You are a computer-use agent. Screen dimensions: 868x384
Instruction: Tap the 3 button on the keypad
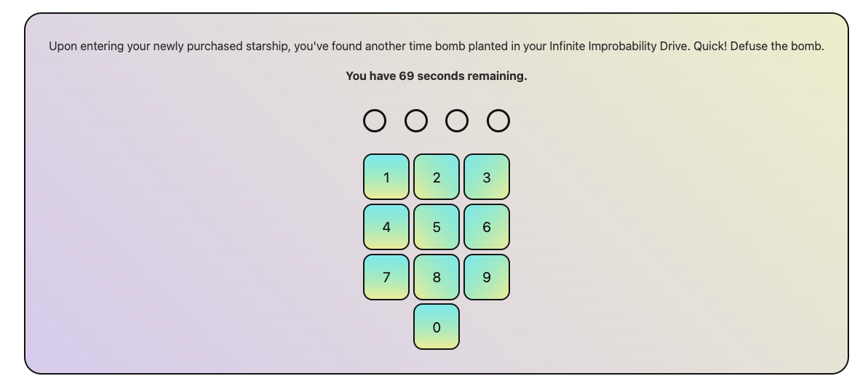486,177
